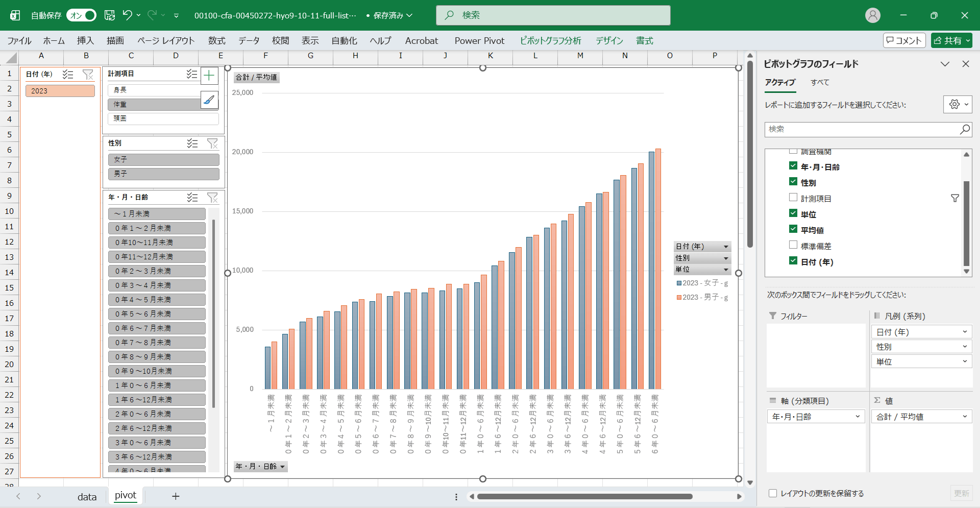
Task: Enable レイアウトの更新を保留する checkbox
Action: 773,493
